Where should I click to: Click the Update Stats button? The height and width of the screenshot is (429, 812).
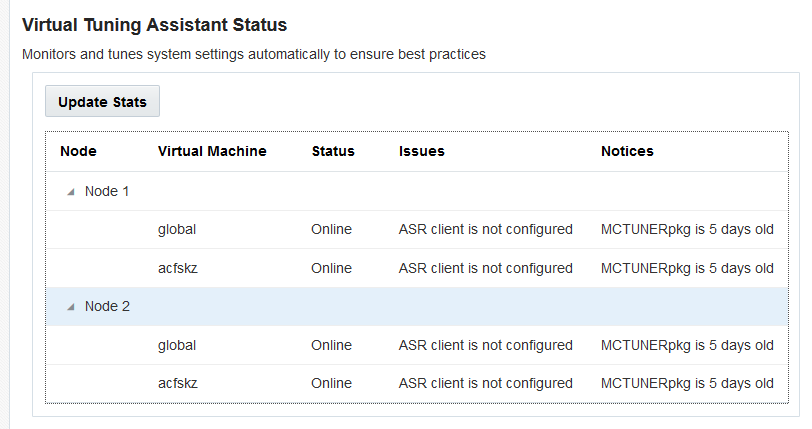point(102,102)
